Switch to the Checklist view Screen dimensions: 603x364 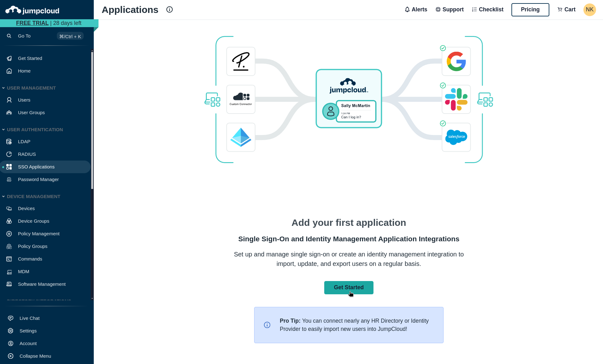(x=487, y=9)
